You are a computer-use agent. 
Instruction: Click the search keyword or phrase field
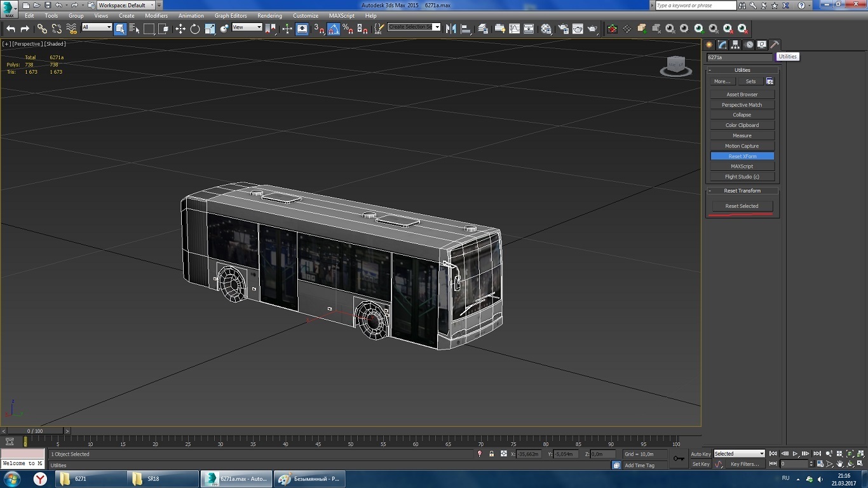pyautogui.click(x=695, y=5)
